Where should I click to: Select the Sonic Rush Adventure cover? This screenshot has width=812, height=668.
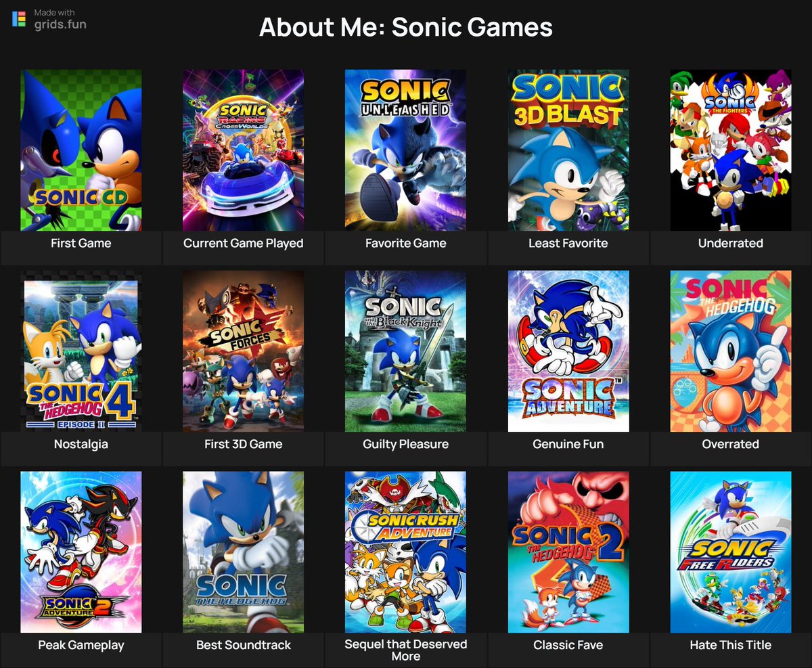click(406, 552)
